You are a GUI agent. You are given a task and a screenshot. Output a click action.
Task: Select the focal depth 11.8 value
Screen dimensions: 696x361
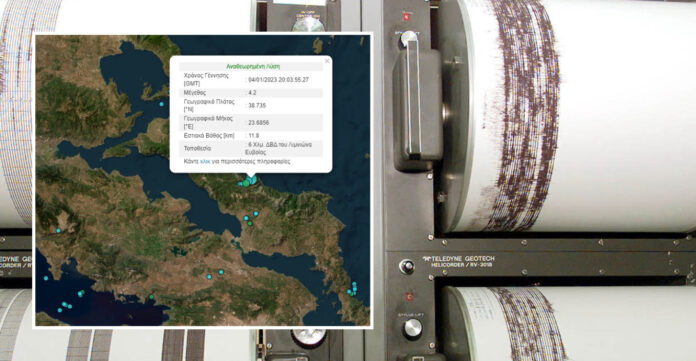pos(253,136)
